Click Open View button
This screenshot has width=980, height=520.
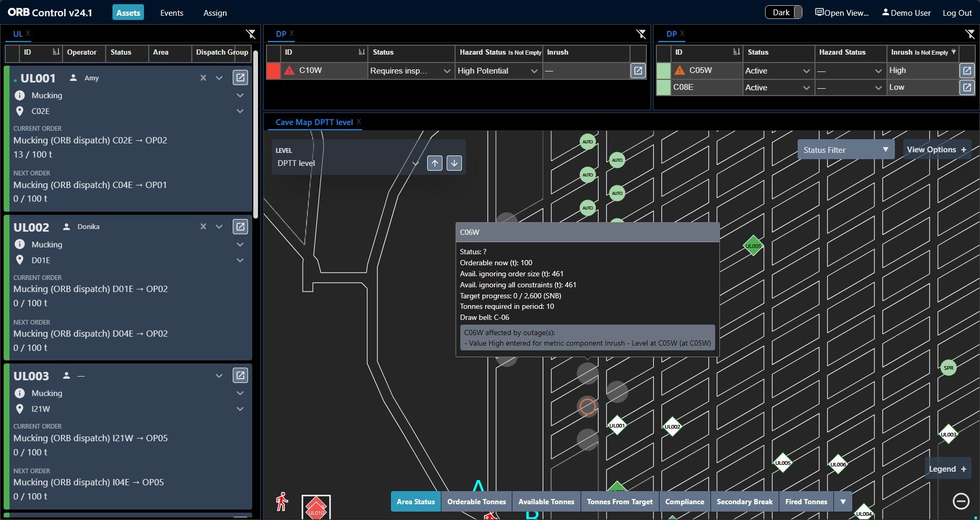pos(842,13)
